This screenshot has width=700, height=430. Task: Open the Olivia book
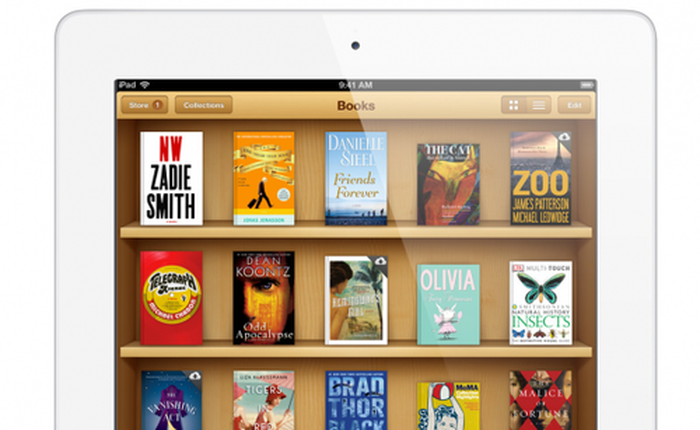pyautogui.click(x=448, y=304)
